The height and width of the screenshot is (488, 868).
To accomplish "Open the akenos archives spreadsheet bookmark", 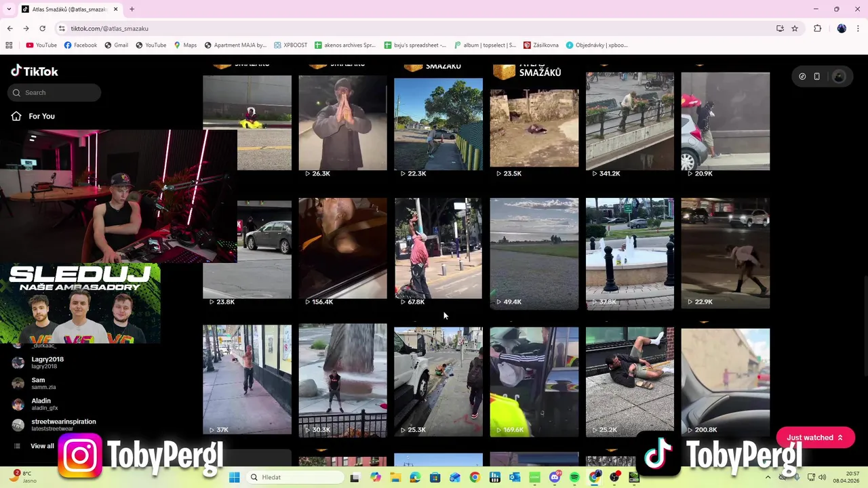I will click(x=344, y=45).
